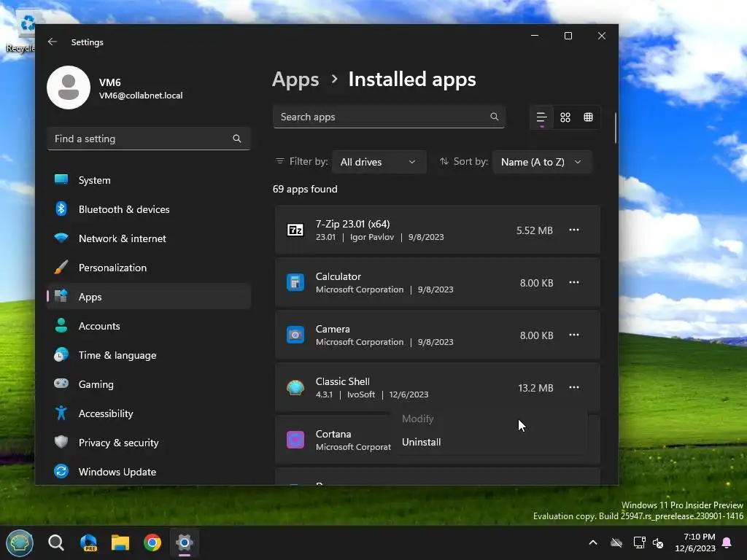Open File Explorer from taskbar
Screen dimensions: 747x560
(x=120, y=542)
